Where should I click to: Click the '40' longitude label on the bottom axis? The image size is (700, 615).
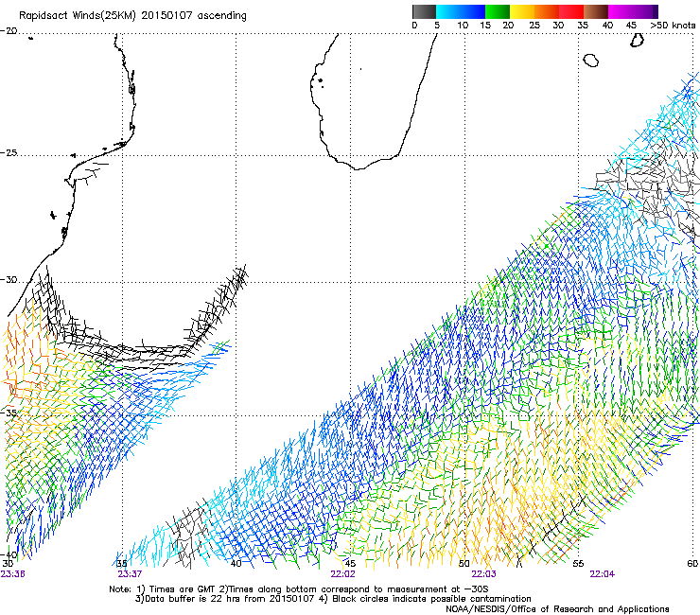point(236,564)
